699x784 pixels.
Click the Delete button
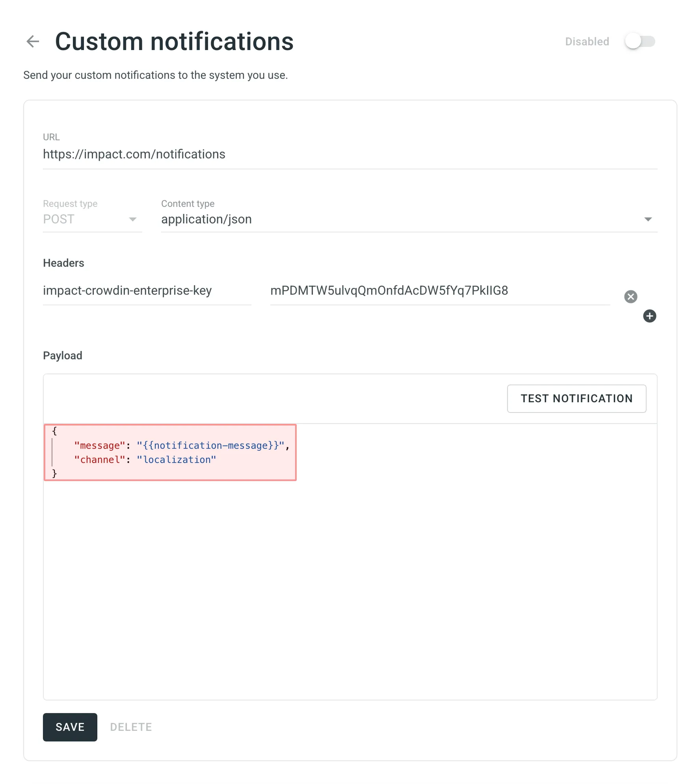click(131, 727)
